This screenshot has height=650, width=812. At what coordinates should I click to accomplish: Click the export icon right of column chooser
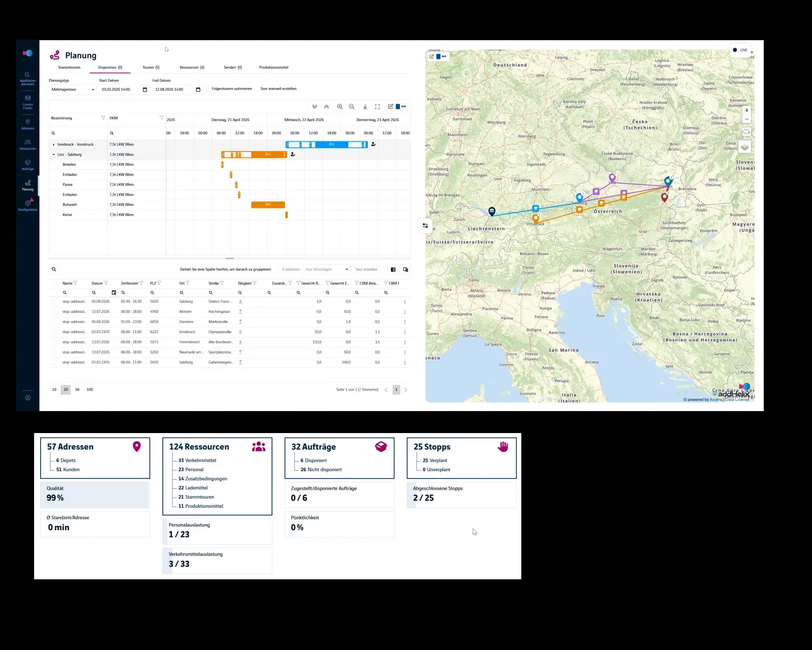pyautogui.click(x=405, y=269)
